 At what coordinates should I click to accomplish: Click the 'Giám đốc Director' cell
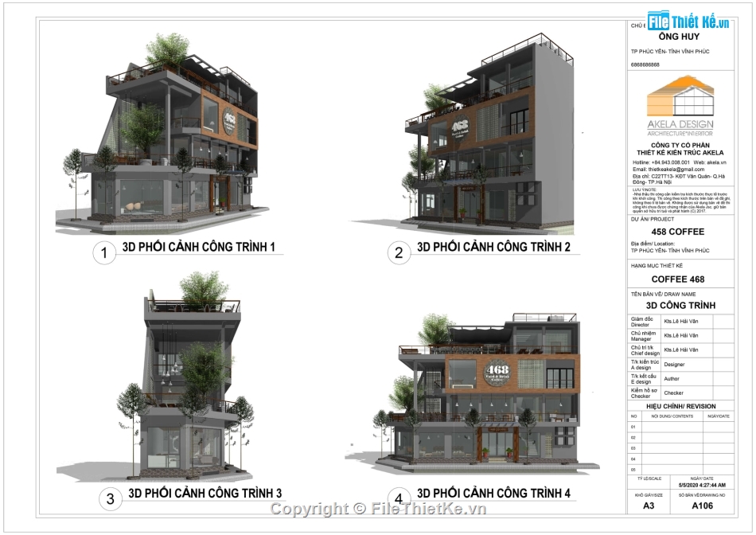point(644,322)
